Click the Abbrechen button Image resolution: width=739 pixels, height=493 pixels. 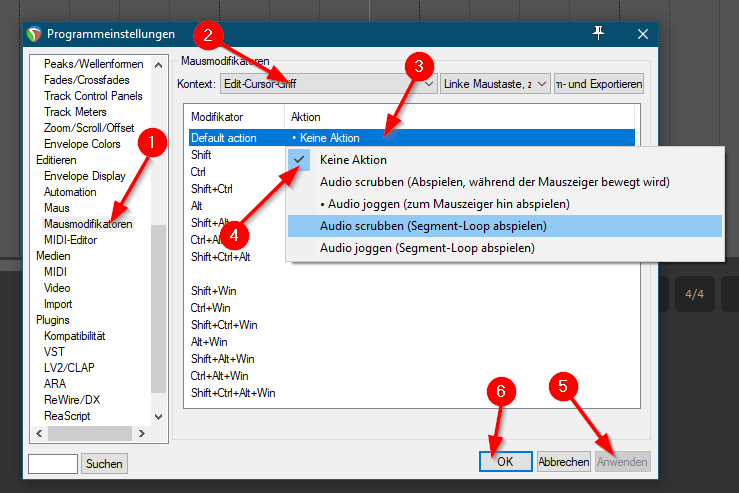[x=564, y=461]
